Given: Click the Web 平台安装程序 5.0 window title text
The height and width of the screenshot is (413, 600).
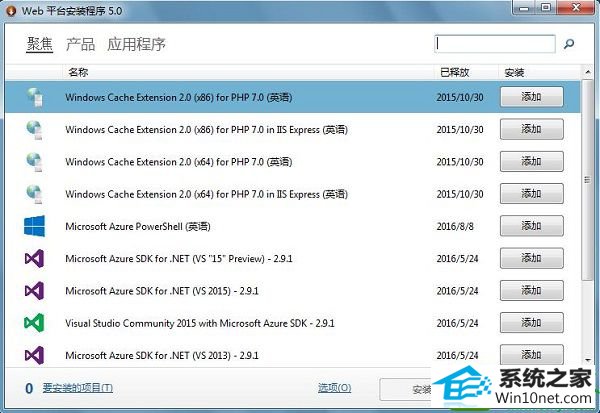Looking at the screenshot, I should 72,11.
